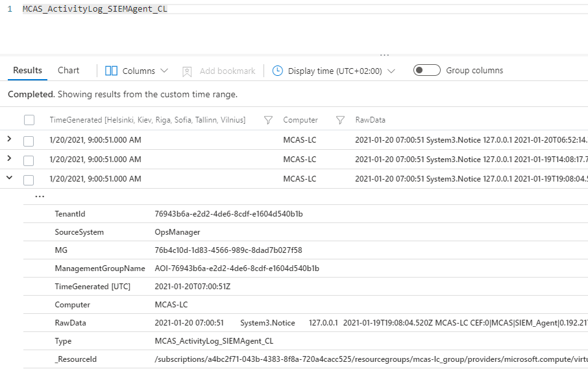
Task: Toggle the Group columns switch
Action: (426, 71)
